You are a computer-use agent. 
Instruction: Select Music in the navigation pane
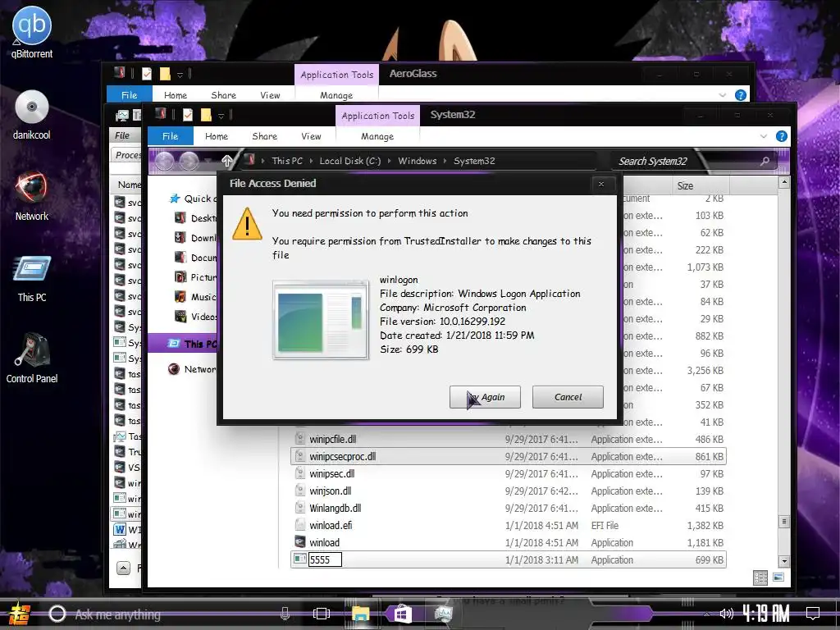pos(197,297)
